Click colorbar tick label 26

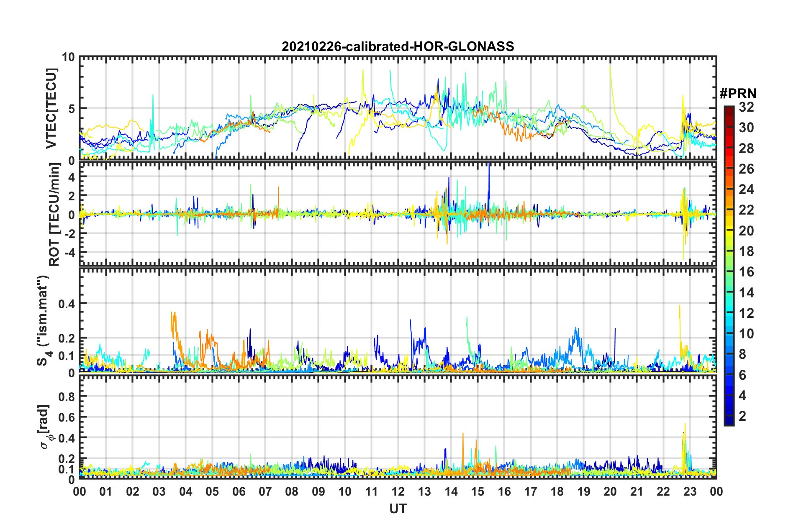[x=746, y=169]
